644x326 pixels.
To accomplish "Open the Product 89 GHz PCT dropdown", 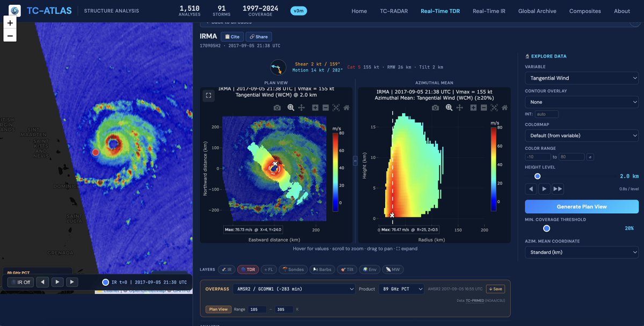I will tap(401, 289).
